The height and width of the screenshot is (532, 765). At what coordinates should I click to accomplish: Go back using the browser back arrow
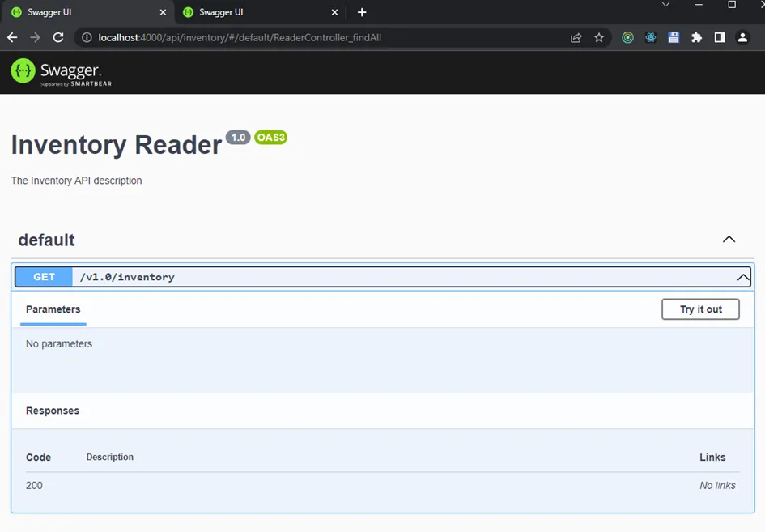[12, 37]
